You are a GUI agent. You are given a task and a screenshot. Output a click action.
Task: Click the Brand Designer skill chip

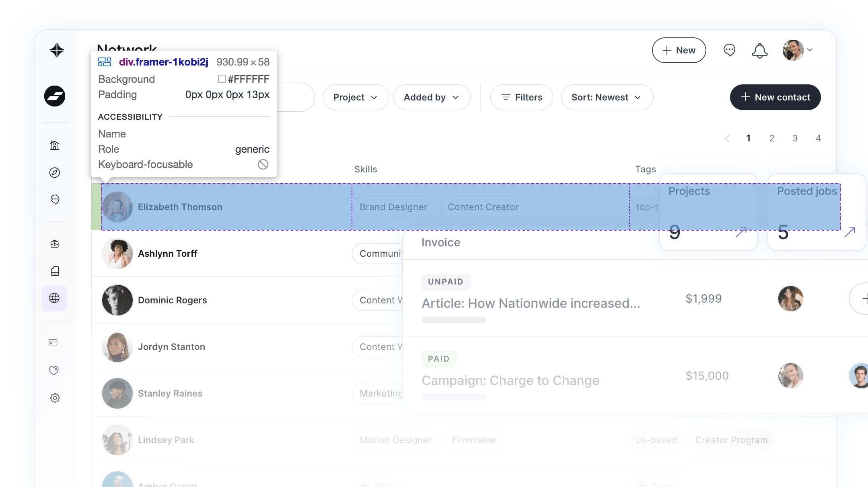pos(393,207)
